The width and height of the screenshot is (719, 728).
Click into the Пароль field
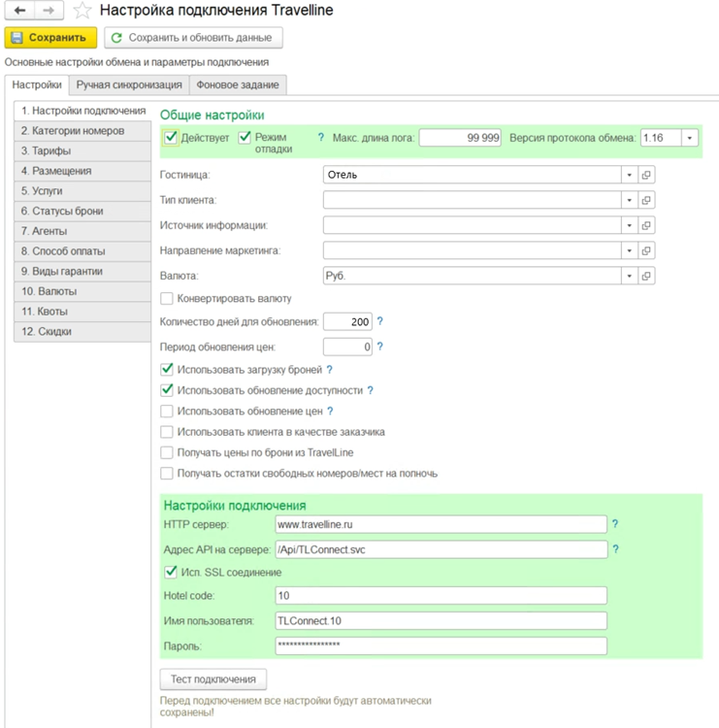click(x=441, y=645)
